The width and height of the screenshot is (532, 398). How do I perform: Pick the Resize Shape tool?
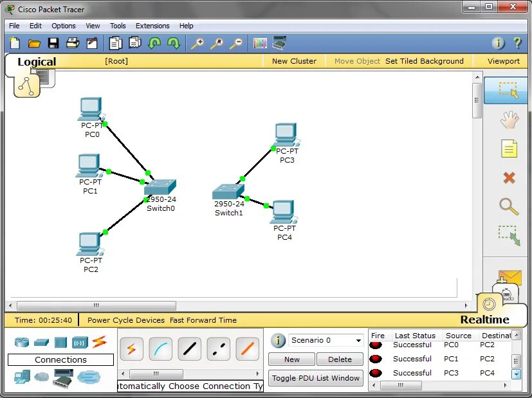coord(509,235)
